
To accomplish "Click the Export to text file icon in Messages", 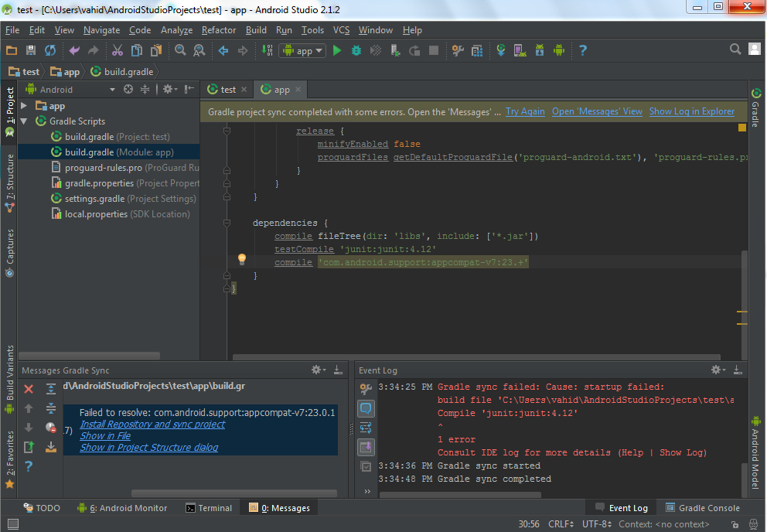I will [29, 447].
